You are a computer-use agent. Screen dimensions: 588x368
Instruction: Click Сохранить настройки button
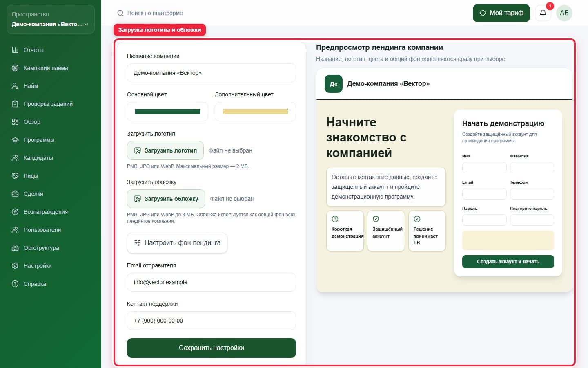(212, 348)
